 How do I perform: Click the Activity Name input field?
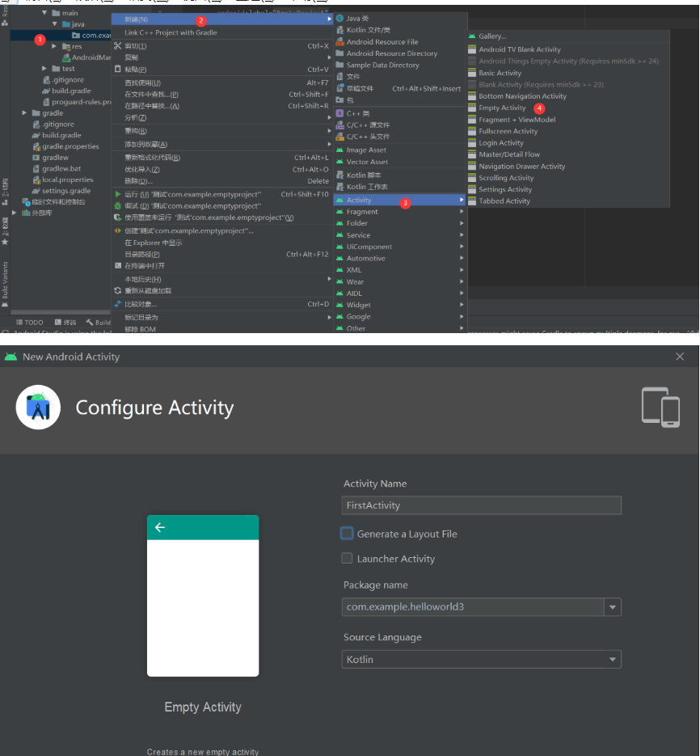tap(481, 505)
